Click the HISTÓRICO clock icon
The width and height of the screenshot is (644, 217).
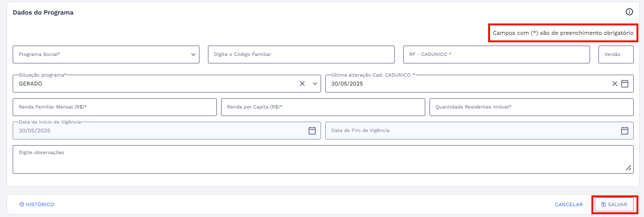coord(22,205)
